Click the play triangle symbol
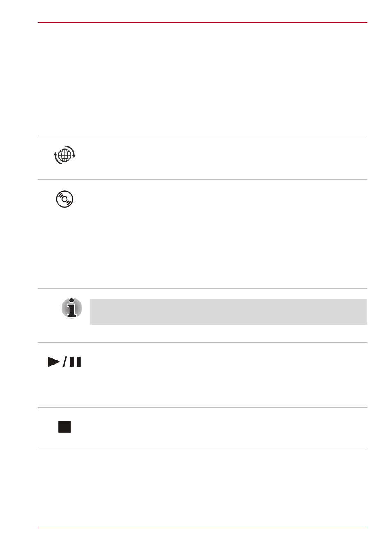This screenshot has height=554, width=392. [54, 362]
